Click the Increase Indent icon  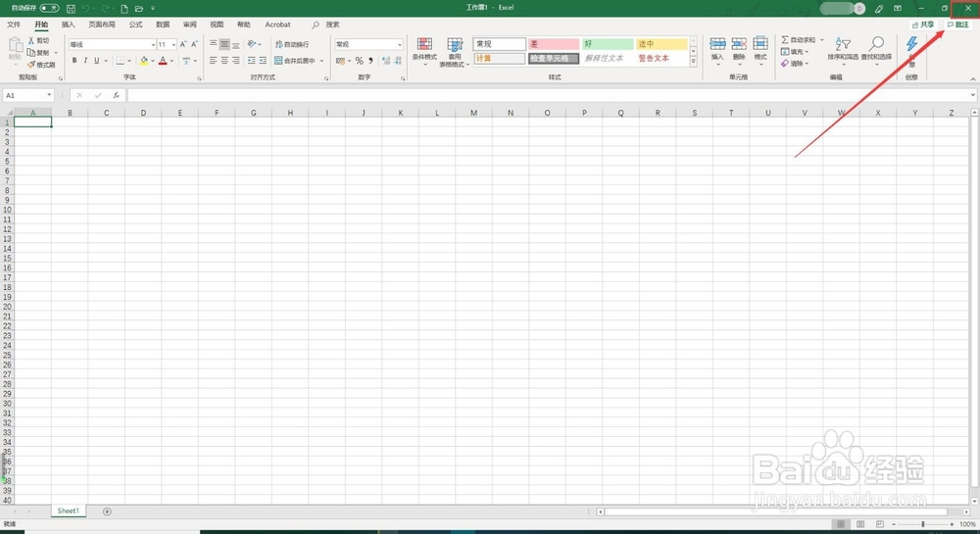click(263, 61)
